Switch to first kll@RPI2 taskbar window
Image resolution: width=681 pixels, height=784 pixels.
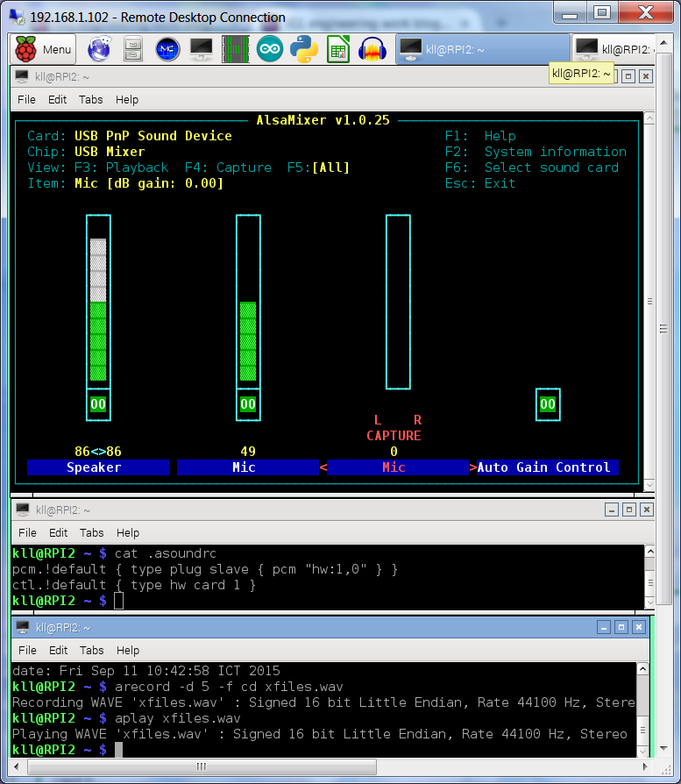coord(482,49)
